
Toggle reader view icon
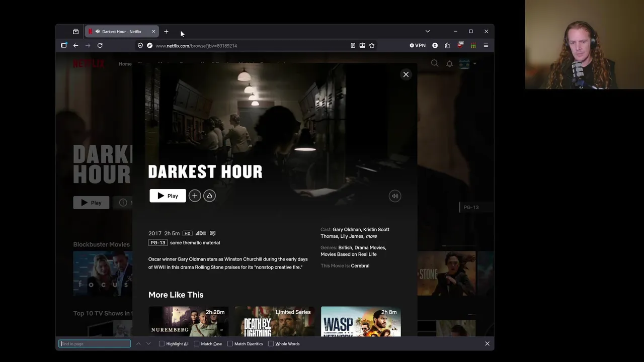click(x=353, y=45)
